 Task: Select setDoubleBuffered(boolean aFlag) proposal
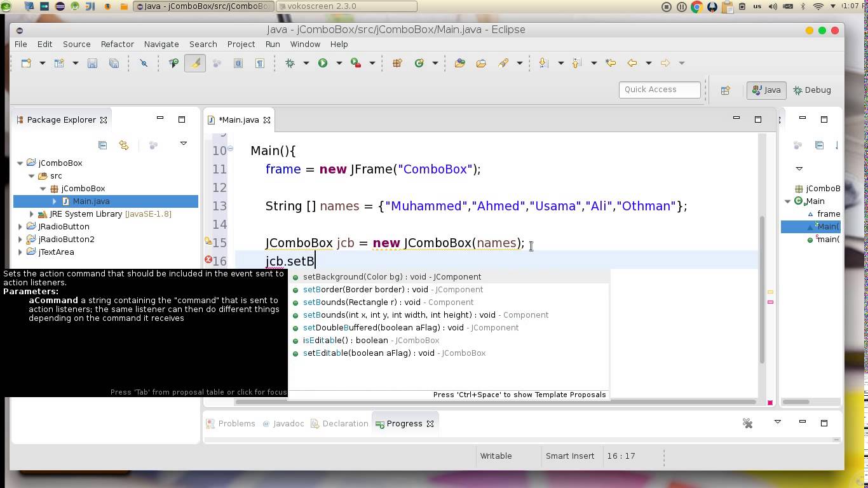[x=449, y=328]
